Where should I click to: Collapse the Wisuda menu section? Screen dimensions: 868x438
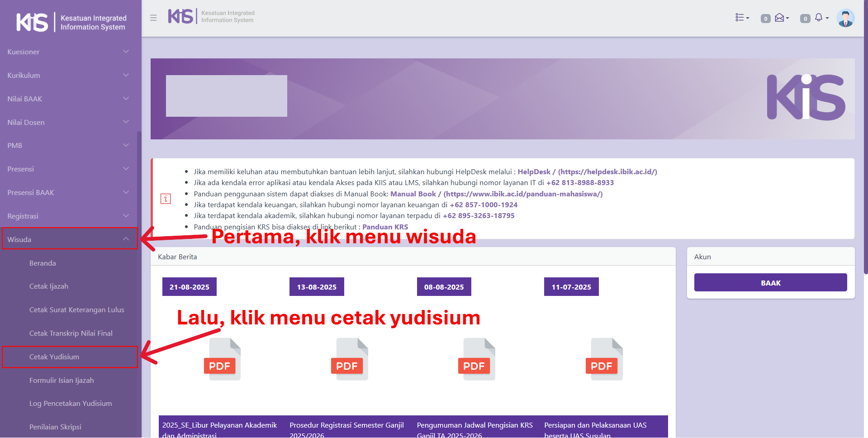coord(68,239)
